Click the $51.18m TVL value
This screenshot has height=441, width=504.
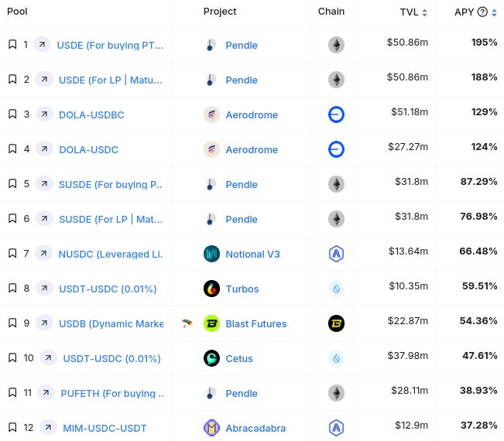(410, 111)
